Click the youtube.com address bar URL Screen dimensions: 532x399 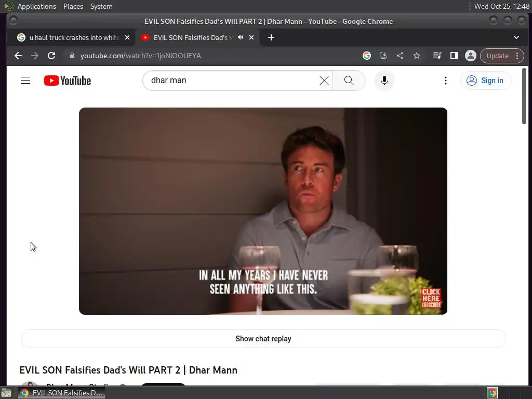(140, 56)
